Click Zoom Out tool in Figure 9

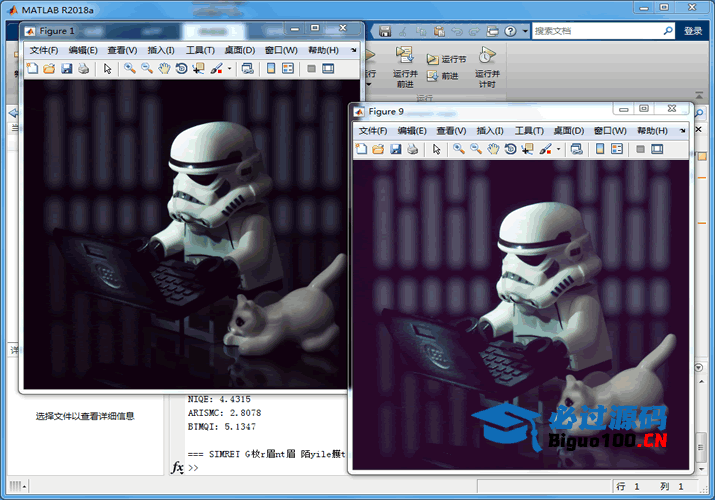(476, 149)
